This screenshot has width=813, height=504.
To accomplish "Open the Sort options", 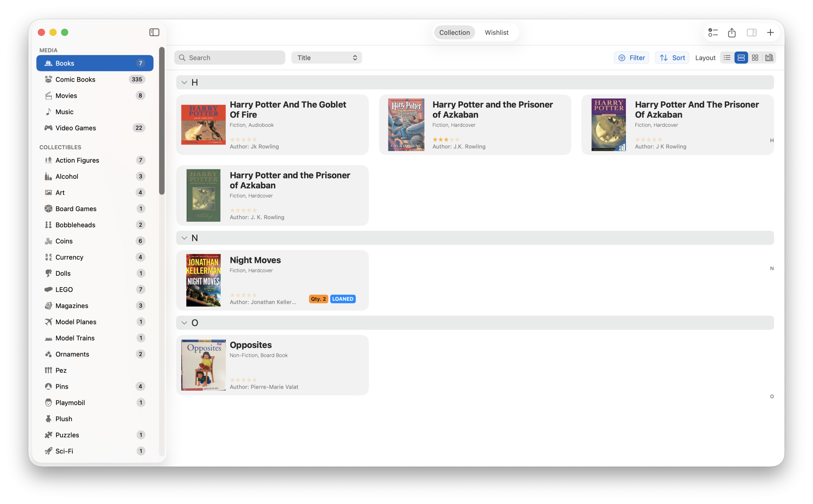I will 672,57.
